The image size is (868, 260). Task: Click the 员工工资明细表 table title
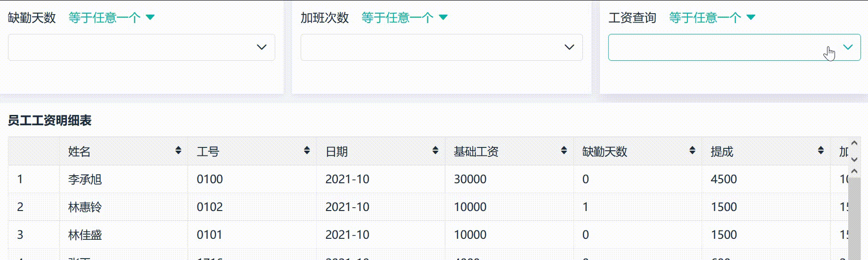click(x=50, y=121)
